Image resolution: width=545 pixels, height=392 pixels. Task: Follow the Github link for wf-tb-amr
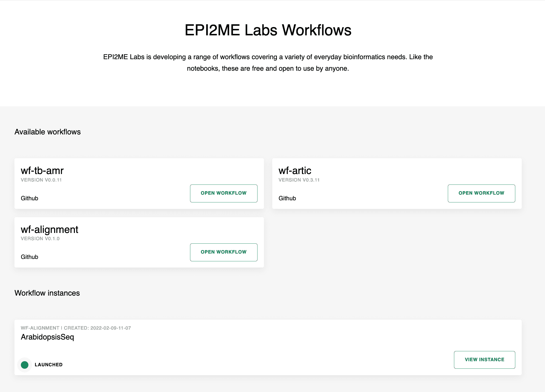[x=29, y=198]
